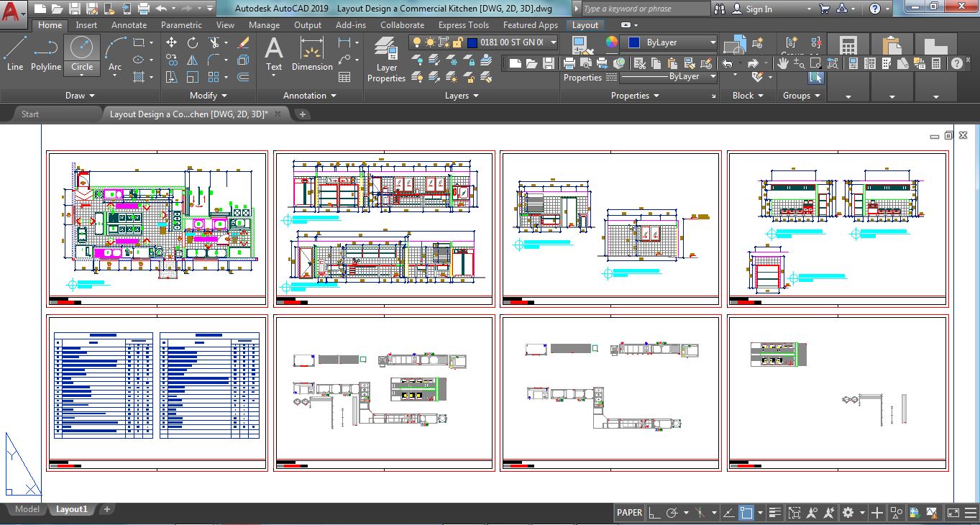This screenshot has width=980, height=525.
Task: Add new layout with plus button
Action: 106,509
